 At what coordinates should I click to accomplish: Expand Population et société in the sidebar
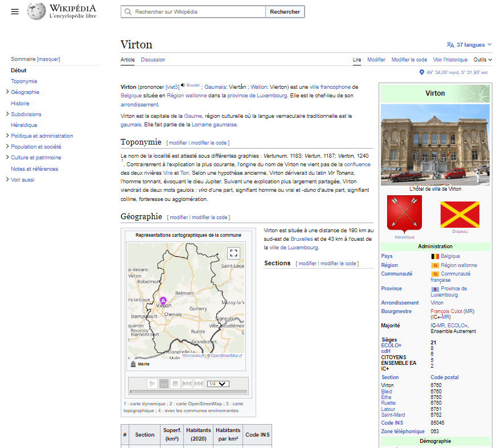tap(7, 147)
